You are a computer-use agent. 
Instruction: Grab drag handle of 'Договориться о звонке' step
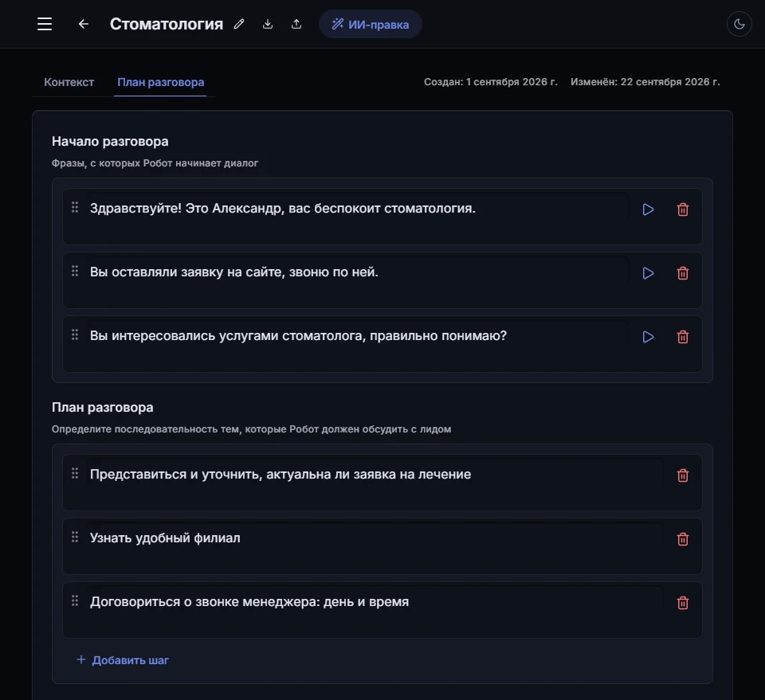click(75, 601)
